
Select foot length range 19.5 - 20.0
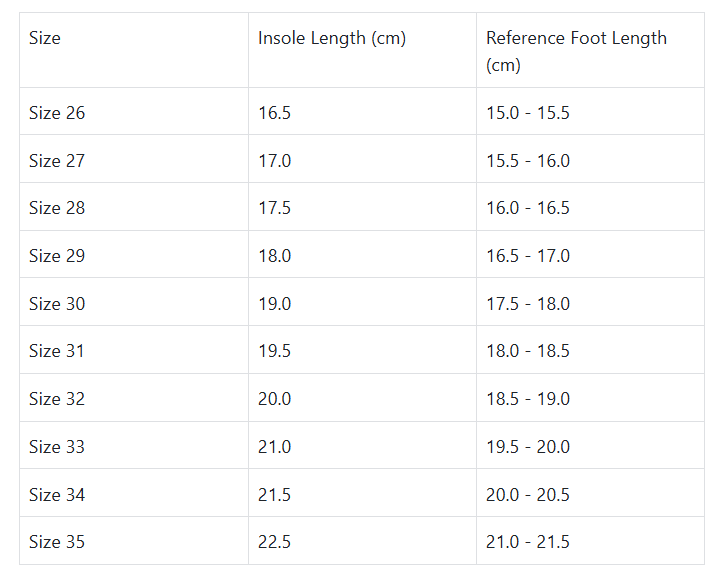point(528,447)
